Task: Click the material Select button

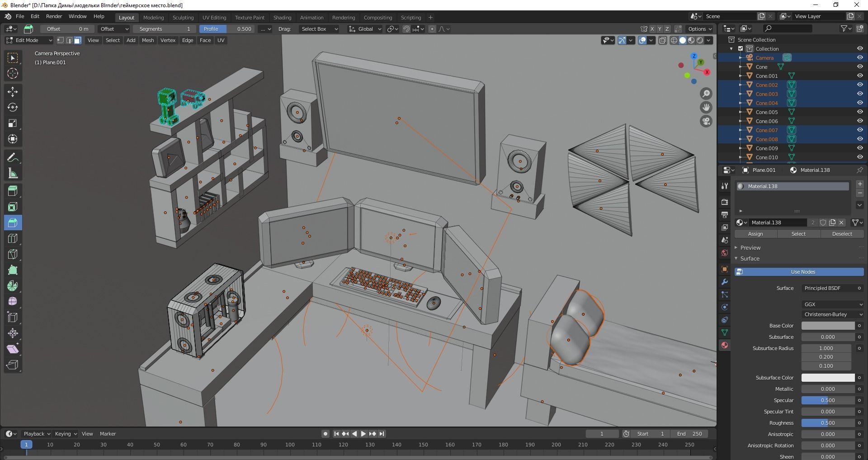Action: tap(798, 234)
